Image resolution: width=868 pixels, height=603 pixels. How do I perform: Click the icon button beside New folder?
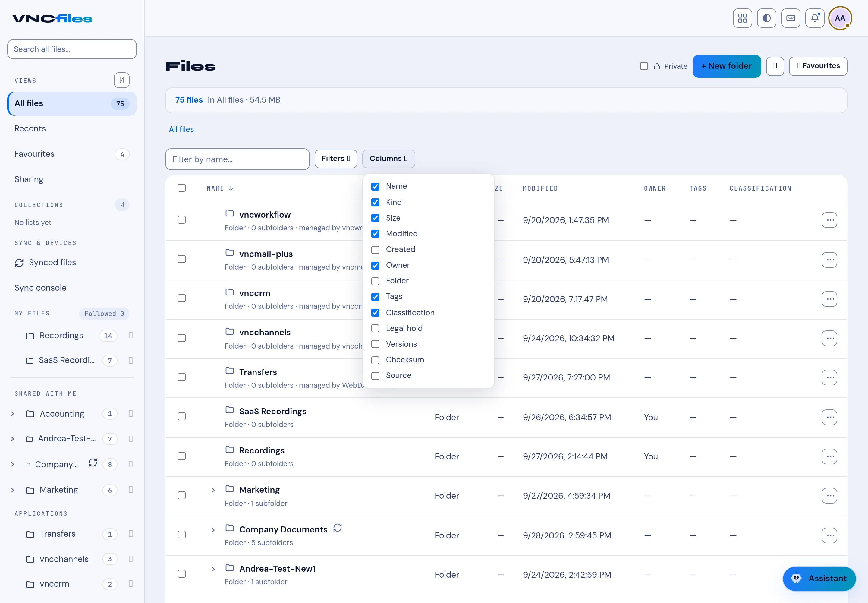pos(775,66)
